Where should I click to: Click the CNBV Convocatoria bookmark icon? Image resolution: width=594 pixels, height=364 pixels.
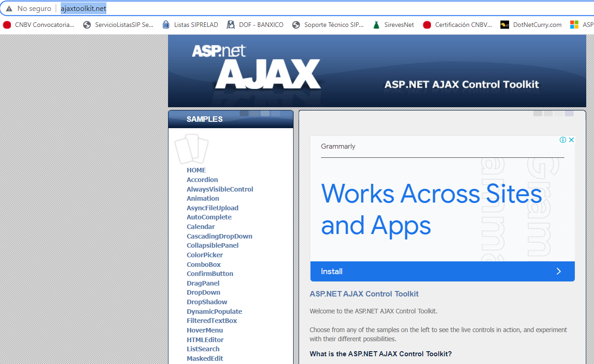tap(7, 25)
